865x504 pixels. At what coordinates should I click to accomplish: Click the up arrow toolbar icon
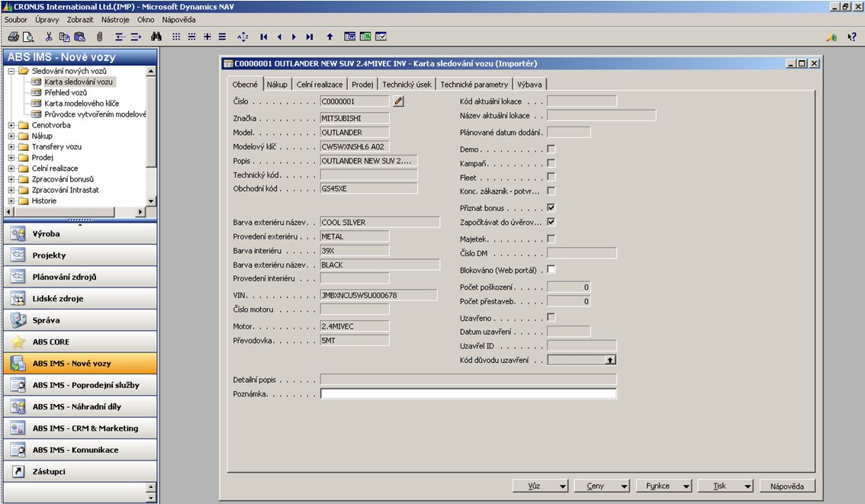pos(330,37)
